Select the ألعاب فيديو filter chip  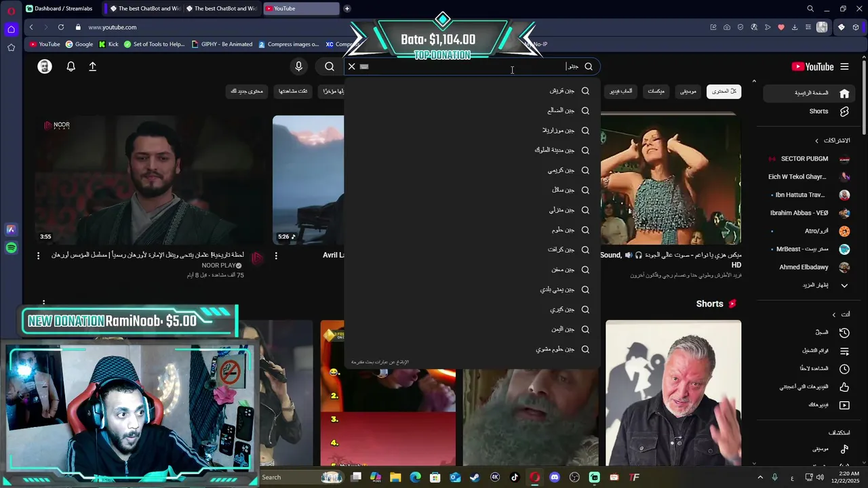point(621,91)
